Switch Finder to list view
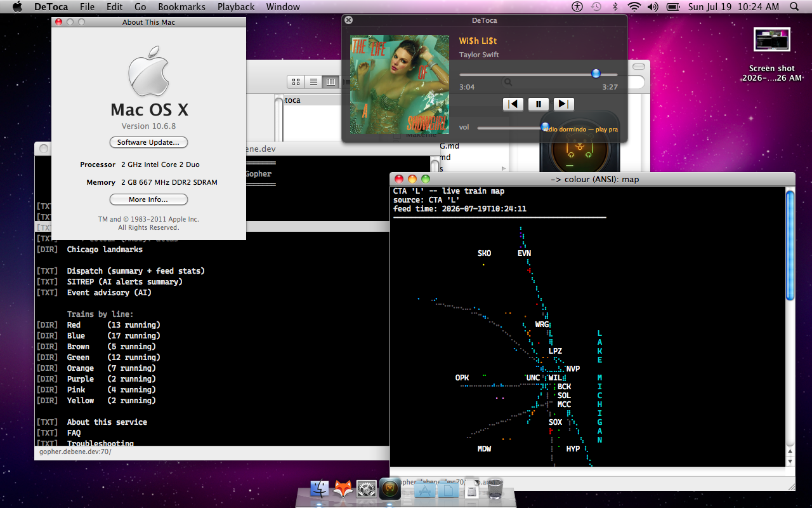This screenshot has height=508, width=812. (x=313, y=81)
